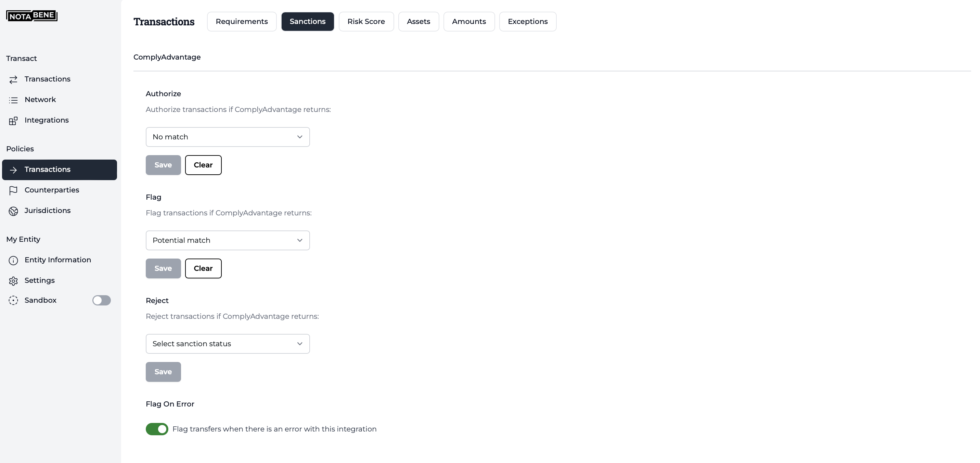Click the Policies Transactions arrow icon

click(13, 170)
